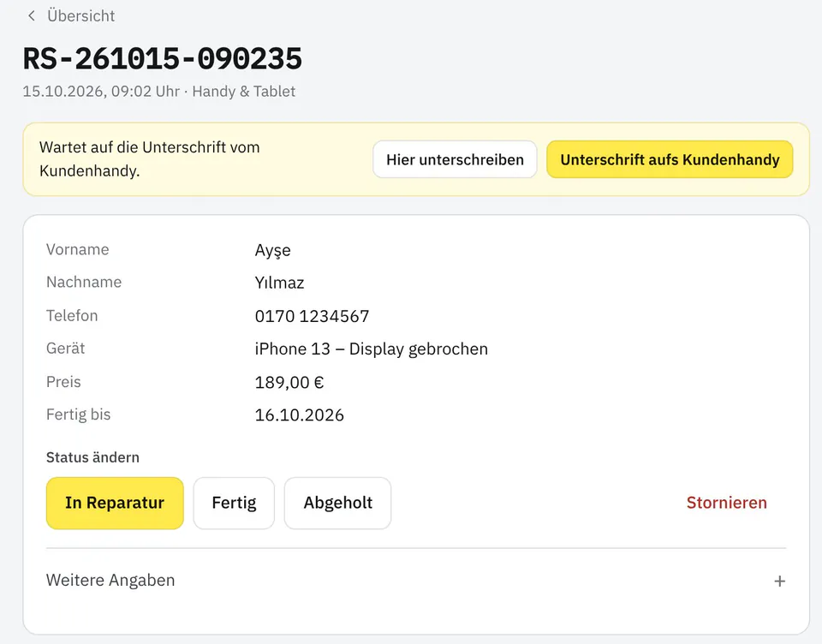Viewport: 822px width, 644px height.
Task: Click the last name value Yılmaz
Action: 279,283
